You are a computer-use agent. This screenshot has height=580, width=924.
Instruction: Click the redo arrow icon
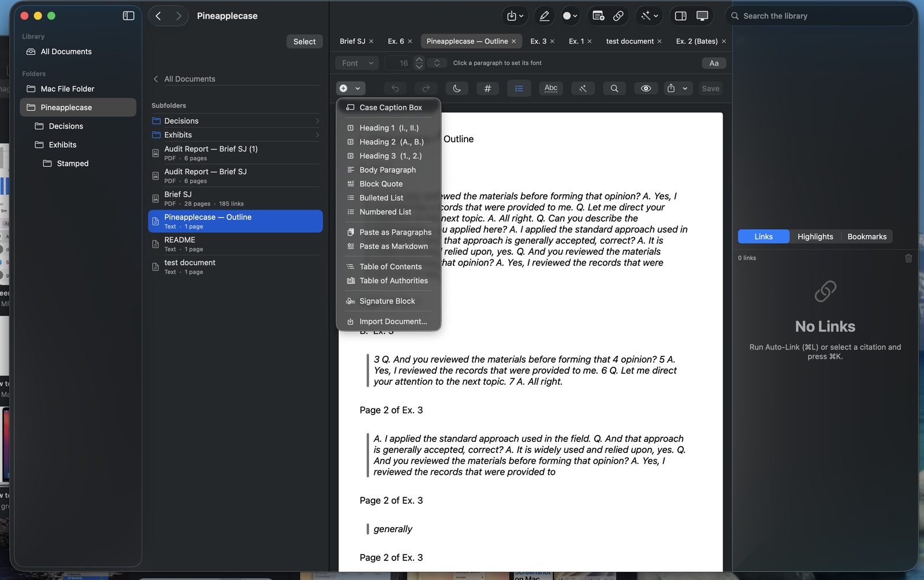tap(426, 88)
